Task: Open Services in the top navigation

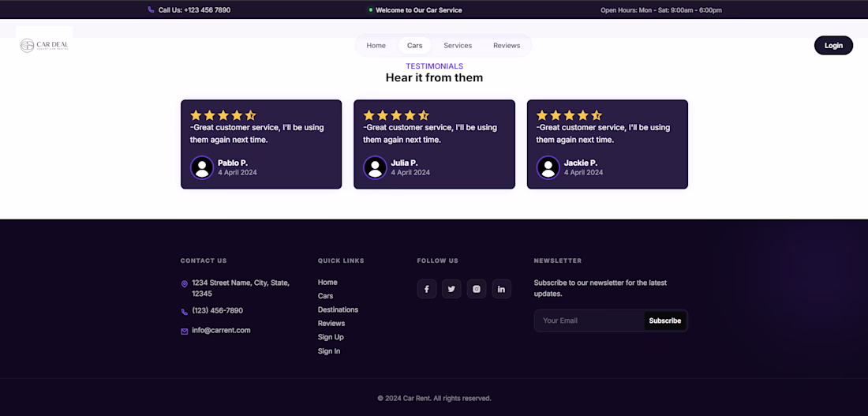Action: click(x=458, y=46)
